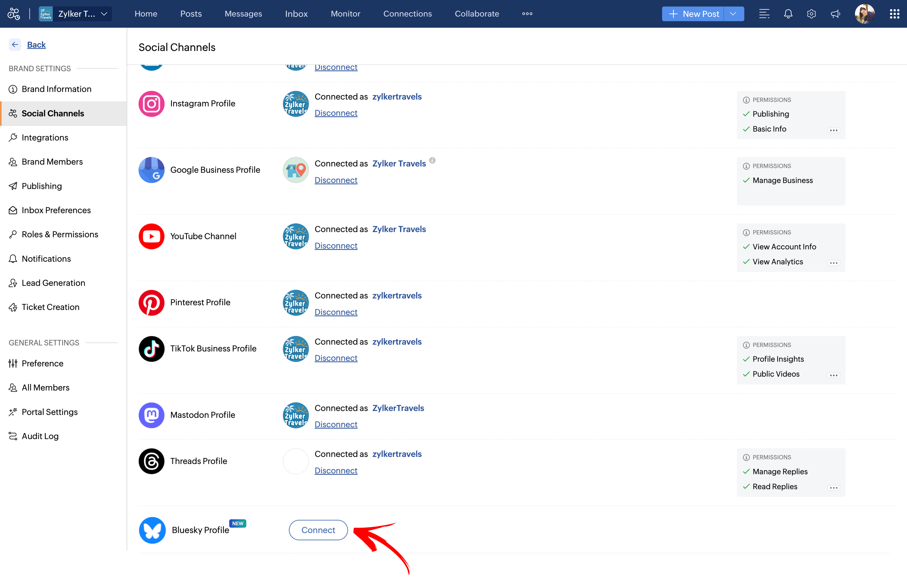Click Instagram PERMISSIONS info icon
The height and width of the screenshot is (588, 907).
pos(746,100)
